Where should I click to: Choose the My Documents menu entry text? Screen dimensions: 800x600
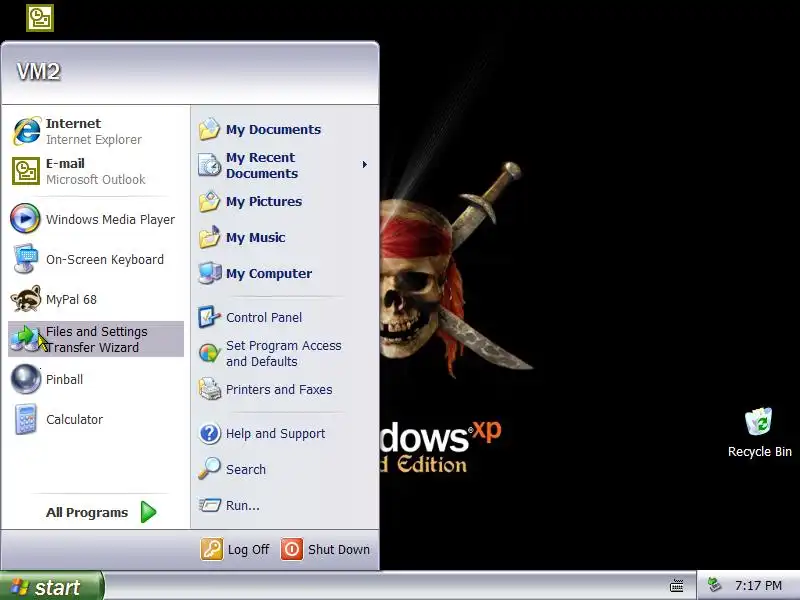tap(273, 130)
